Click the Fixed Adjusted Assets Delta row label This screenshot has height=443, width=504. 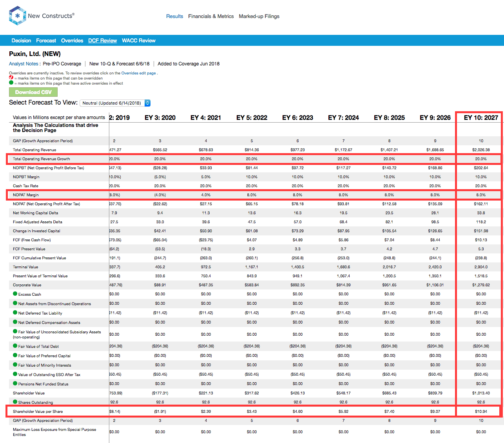[38, 222]
